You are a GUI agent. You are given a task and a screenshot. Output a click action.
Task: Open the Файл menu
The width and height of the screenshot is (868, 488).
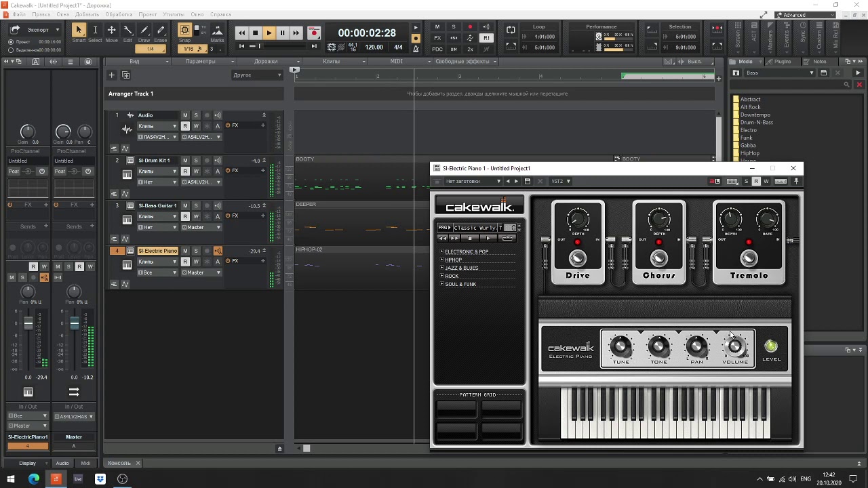click(x=19, y=14)
